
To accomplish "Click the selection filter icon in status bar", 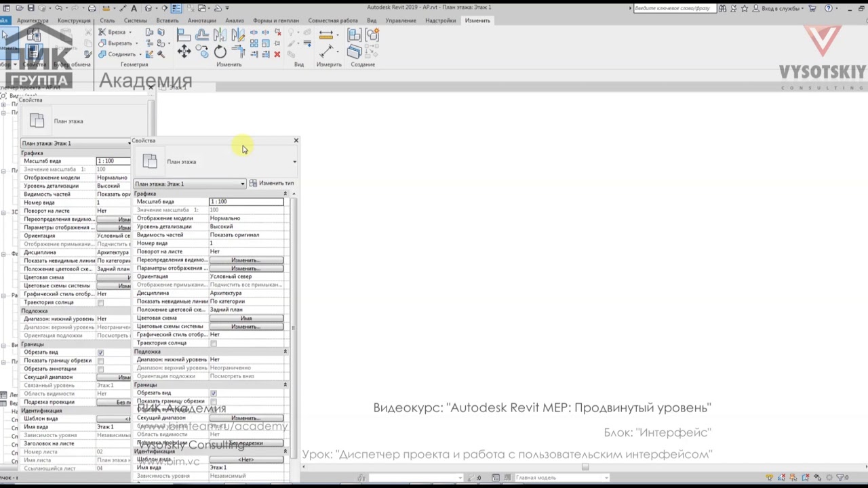I will (x=840, y=477).
